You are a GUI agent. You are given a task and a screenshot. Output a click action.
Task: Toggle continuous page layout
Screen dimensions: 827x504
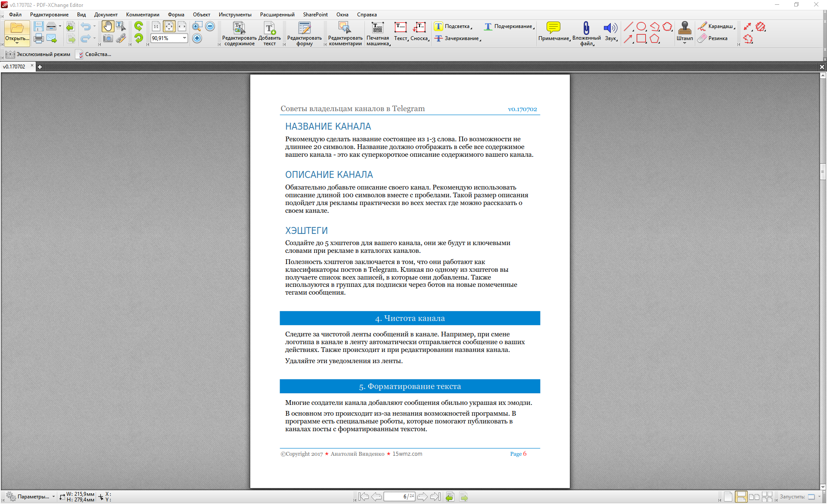[x=741, y=497]
